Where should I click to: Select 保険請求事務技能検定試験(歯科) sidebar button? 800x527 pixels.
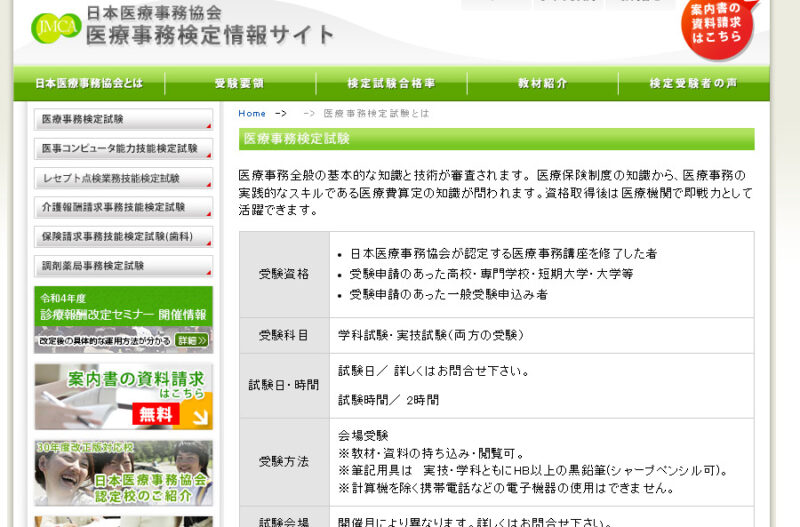pos(123,237)
